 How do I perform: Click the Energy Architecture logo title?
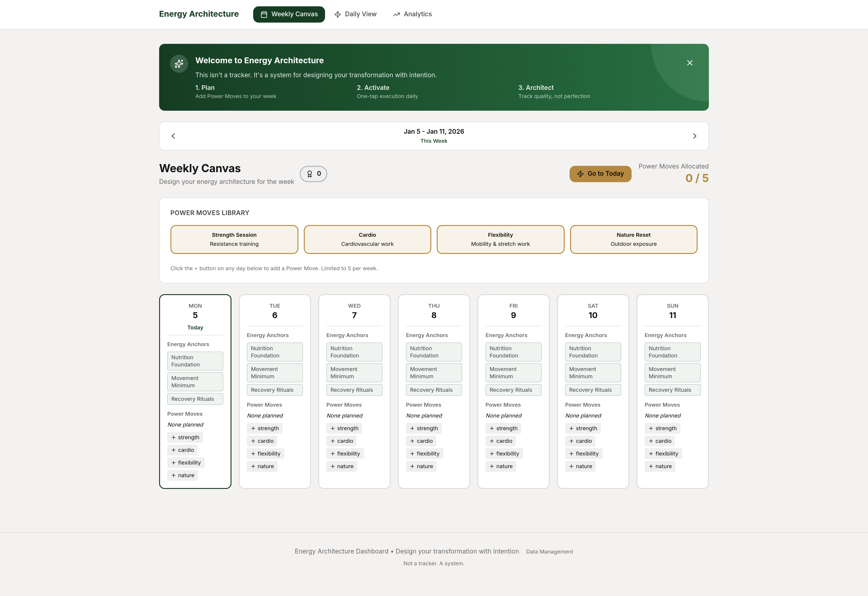coord(199,14)
